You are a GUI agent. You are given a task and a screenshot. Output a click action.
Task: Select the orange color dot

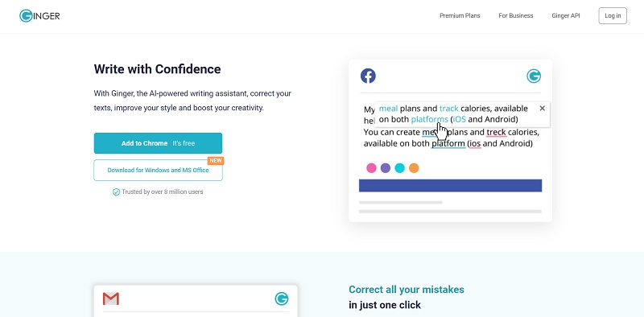(414, 168)
